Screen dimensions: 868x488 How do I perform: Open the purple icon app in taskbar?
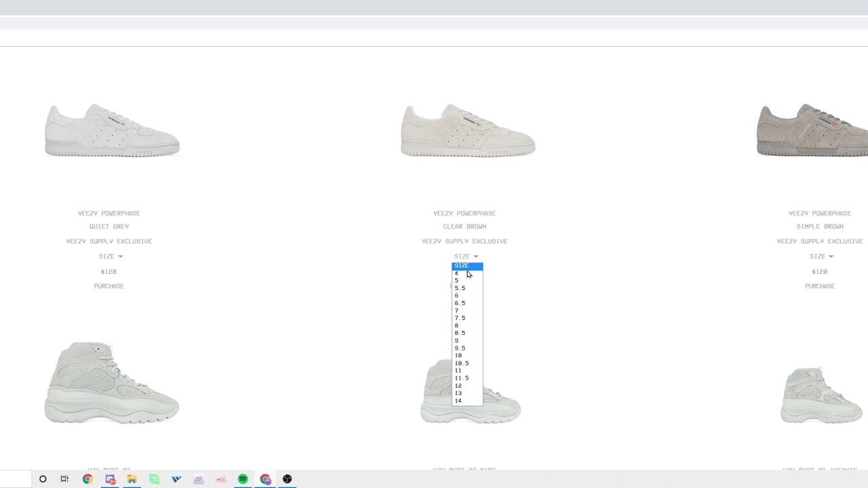click(x=199, y=479)
